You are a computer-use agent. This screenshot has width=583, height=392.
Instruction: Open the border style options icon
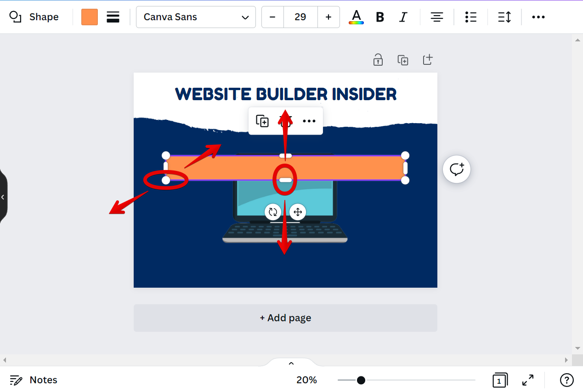pyautogui.click(x=113, y=17)
